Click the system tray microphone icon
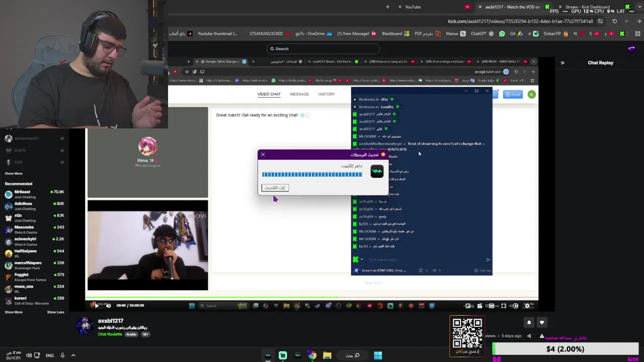The height and width of the screenshot is (362, 644). (62, 355)
